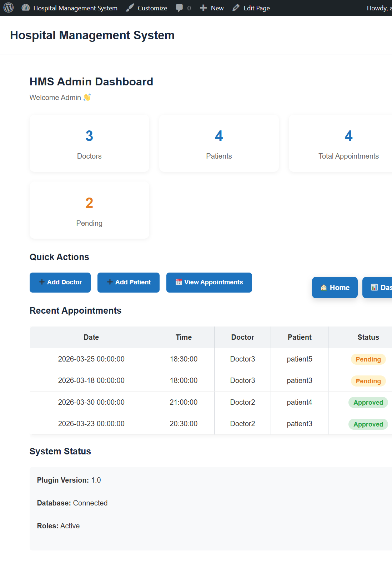Click the Hospital Management System site title

tap(92, 35)
